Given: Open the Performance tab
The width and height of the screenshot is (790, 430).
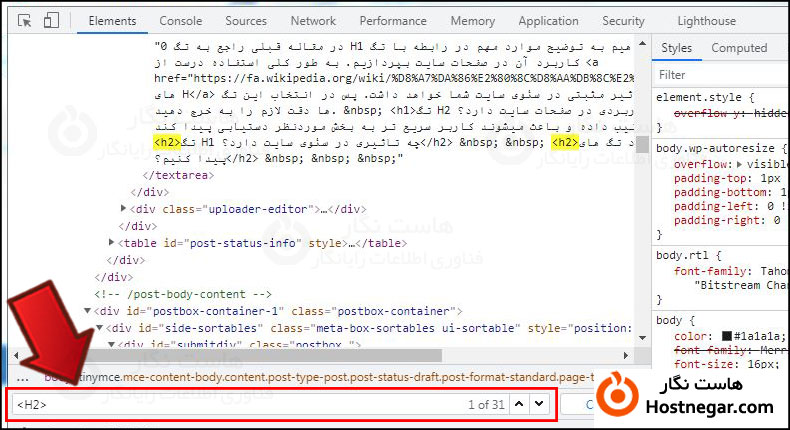Looking at the screenshot, I should (392, 21).
